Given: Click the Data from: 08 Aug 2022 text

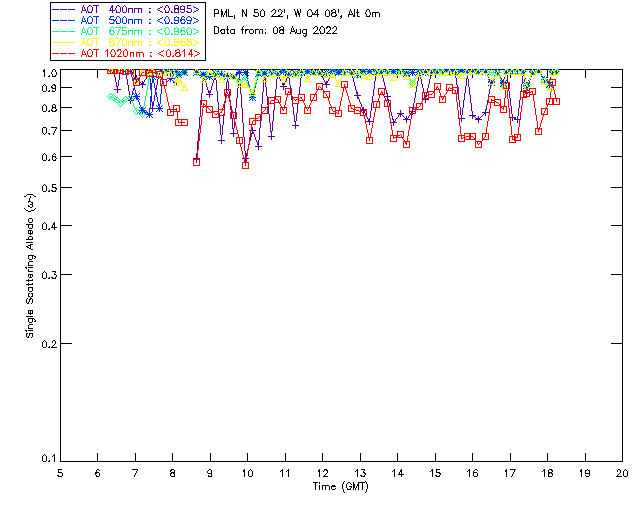Looking at the screenshot, I should tap(276, 31).
